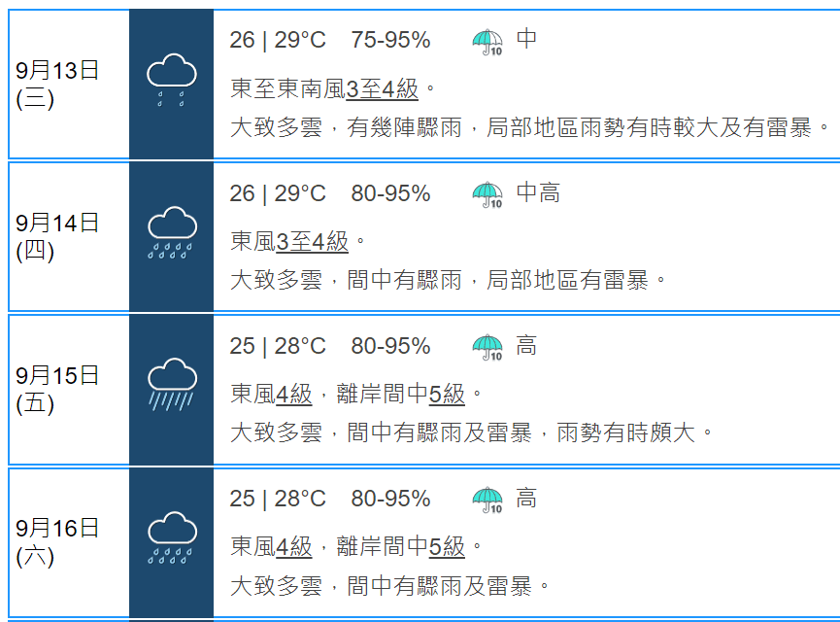
Task: Click the umbrella rain probability icon for 9月16日
Action: coord(487,501)
